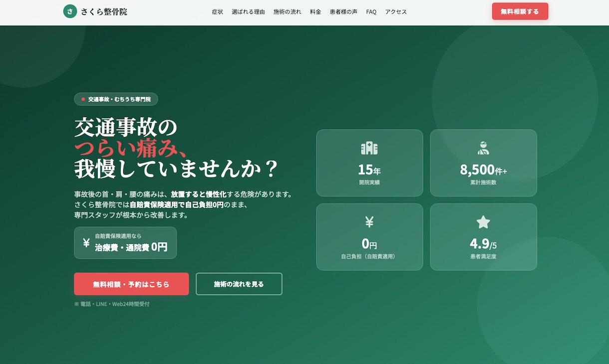
Task: Click the 開院実績 label
Action: [369, 182]
